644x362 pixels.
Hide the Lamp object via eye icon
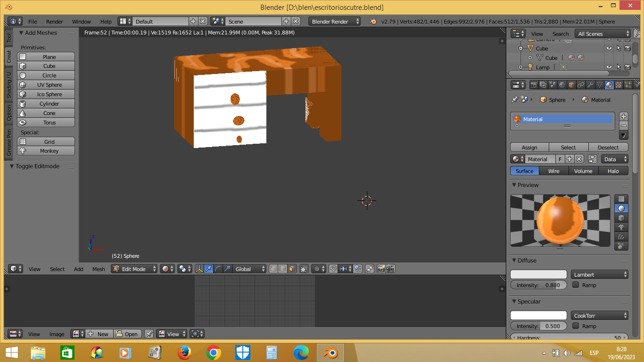609,67
